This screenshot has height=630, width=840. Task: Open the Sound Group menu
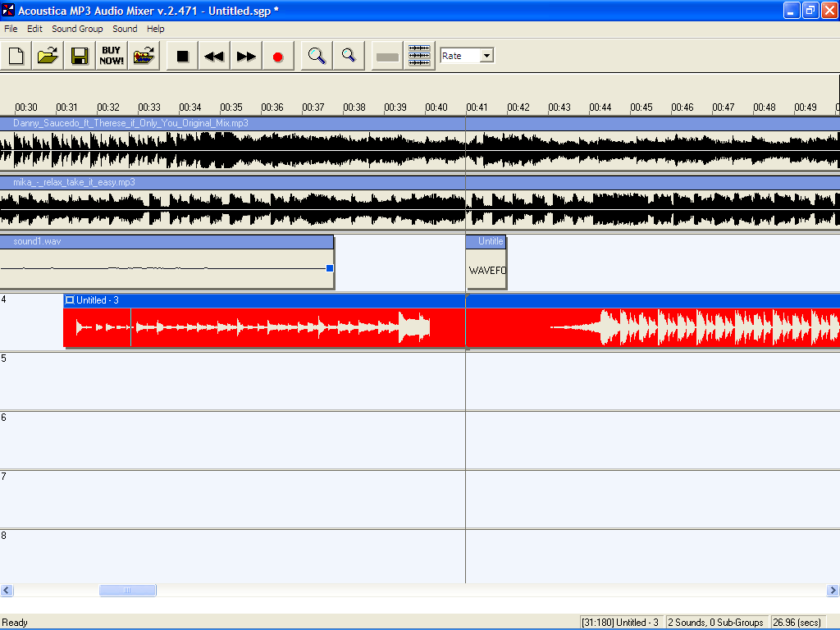click(x=77, y=29)
